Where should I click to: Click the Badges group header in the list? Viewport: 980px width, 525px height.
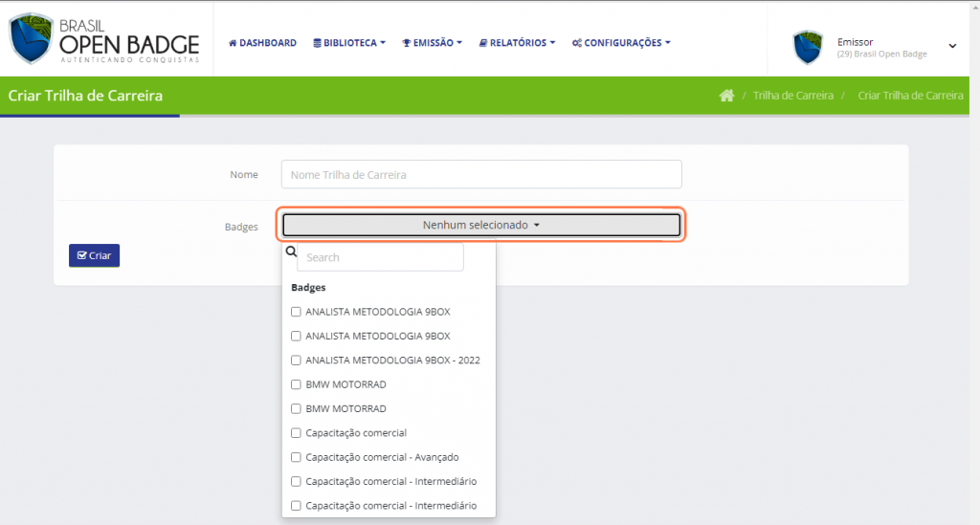click(x=308, y=287)
